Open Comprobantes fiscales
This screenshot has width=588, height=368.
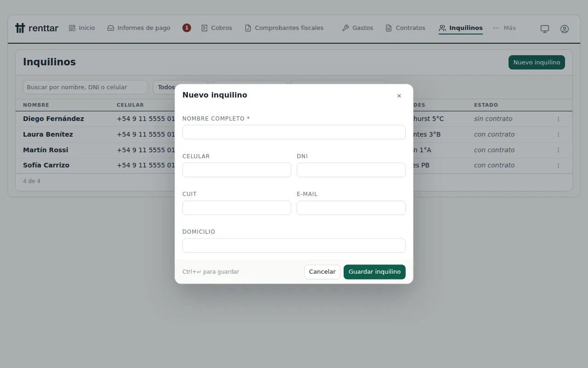[284, 28]
